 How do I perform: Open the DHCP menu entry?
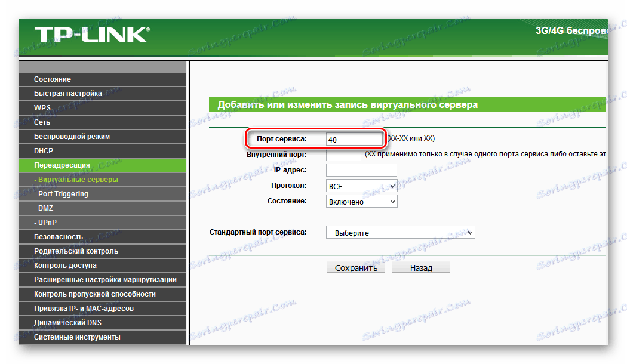103,151
